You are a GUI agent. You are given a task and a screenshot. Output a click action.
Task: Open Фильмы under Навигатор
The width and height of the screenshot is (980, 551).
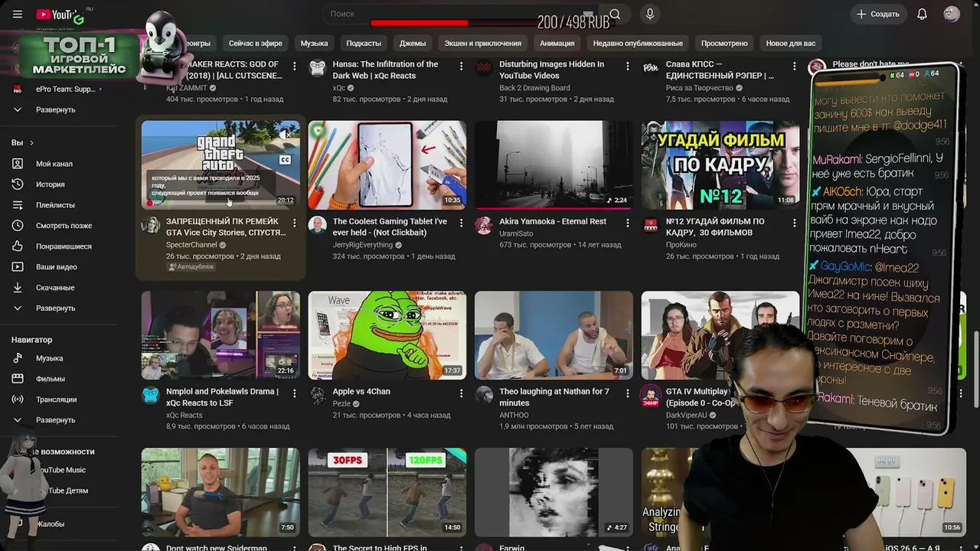pyautogui.click(x=51, y=379)
